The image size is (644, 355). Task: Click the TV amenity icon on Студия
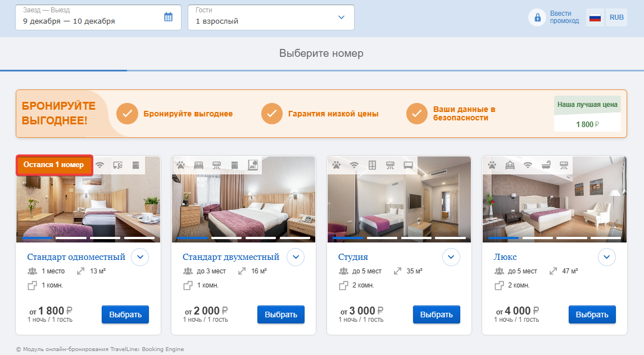pyautogui.click(x=408, y=165)
